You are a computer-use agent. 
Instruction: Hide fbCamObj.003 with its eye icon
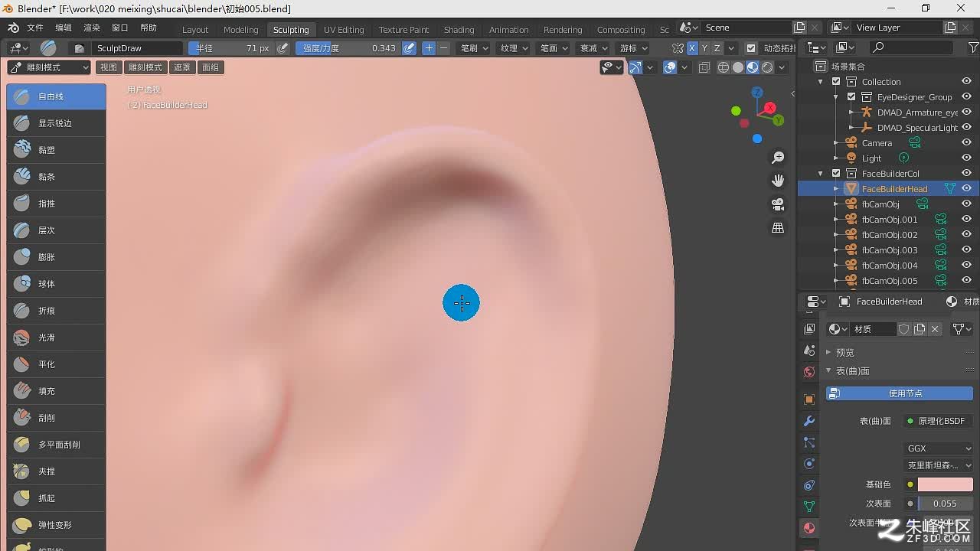point(966,249)
